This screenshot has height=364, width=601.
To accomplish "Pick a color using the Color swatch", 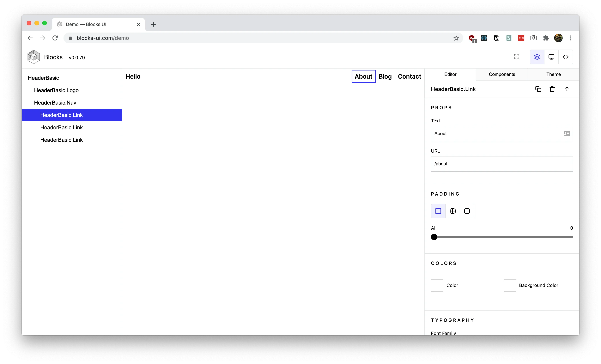I will 437,285.
